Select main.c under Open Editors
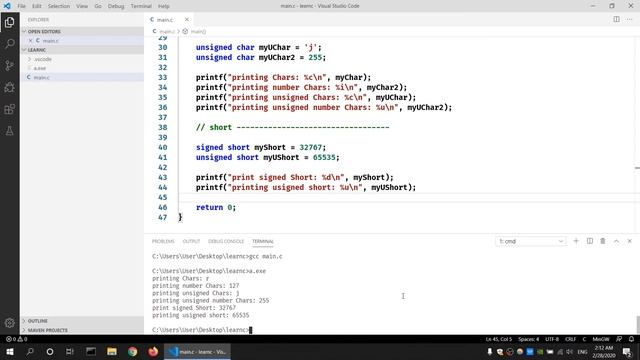This screenshot has height=360, width=640. click(82, 40)
